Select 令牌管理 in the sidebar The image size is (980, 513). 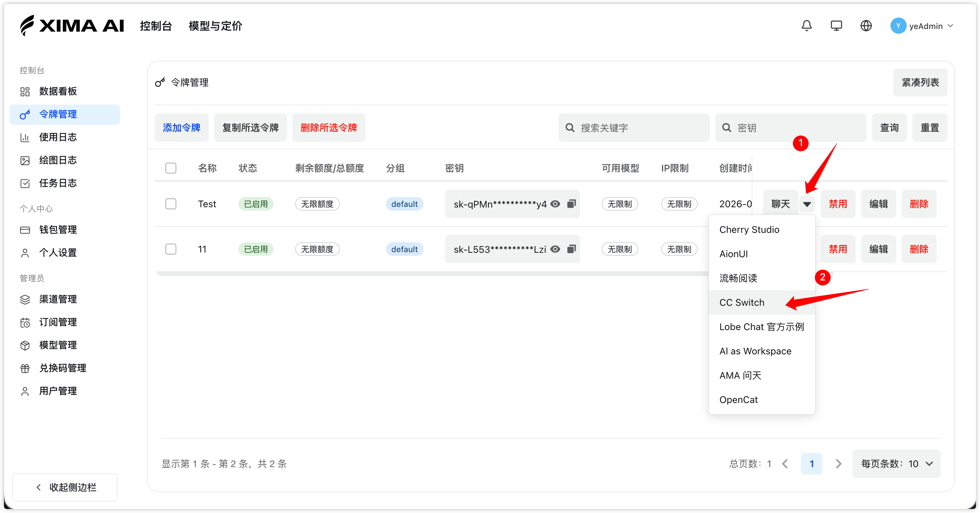pos(65,114)
